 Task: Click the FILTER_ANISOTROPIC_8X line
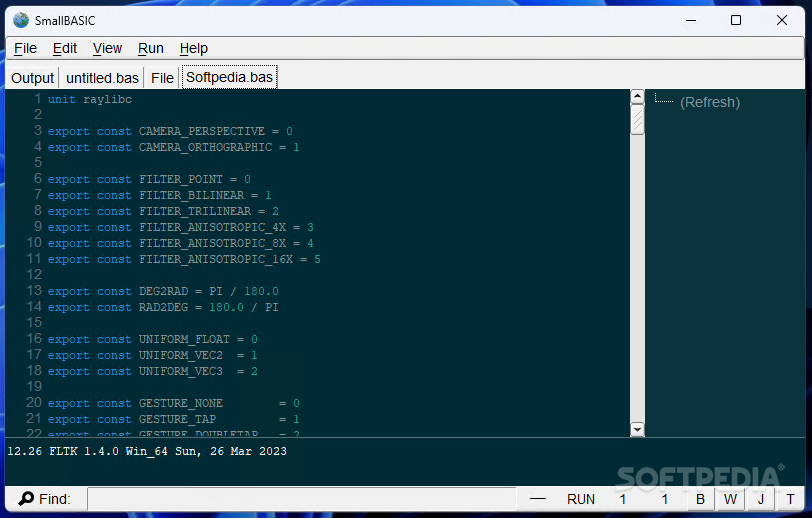pyautogui.click(x=181, y=243)
